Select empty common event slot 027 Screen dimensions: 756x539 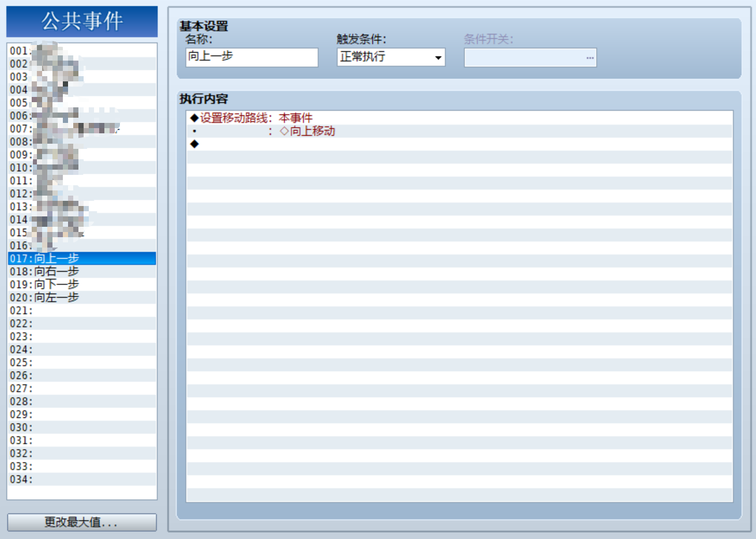[82, 388]
